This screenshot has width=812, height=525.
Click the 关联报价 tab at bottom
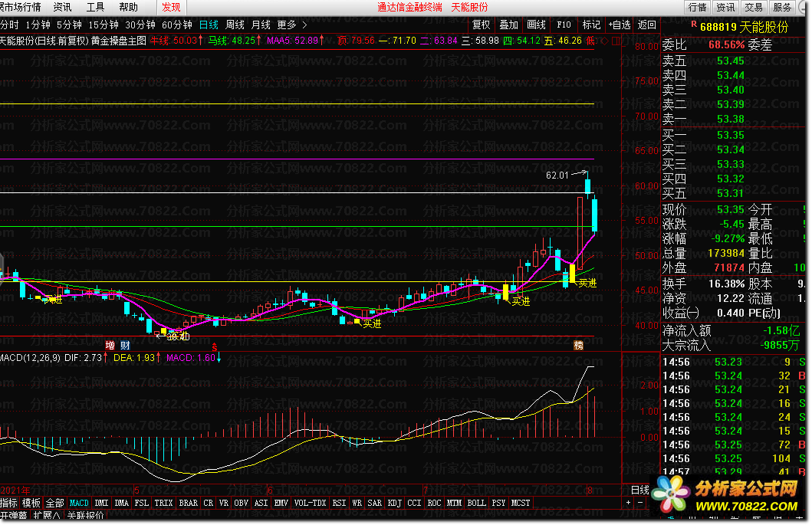point(86,516)
